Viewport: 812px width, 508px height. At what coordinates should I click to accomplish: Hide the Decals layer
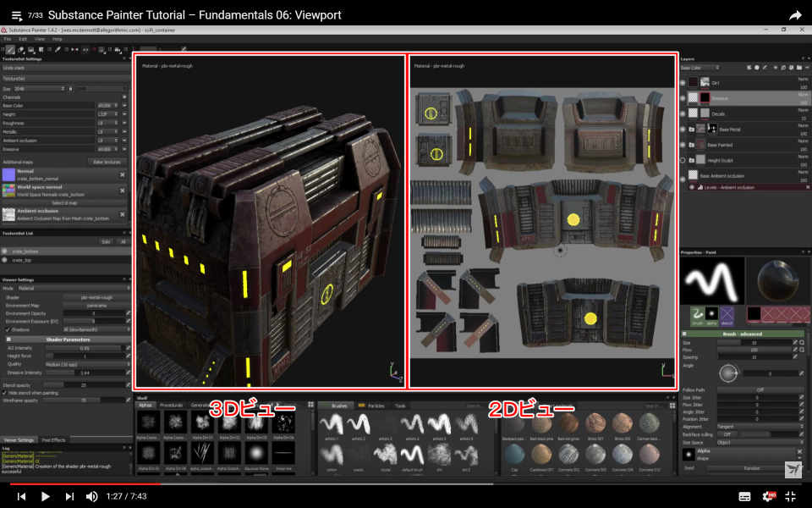tap(683, 113)
